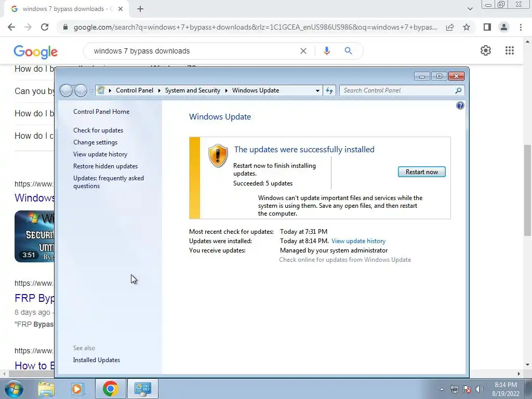Screen dimensions: 532x399
Task: Open Windows Explorer from taskbar
Action: click(x=46, y=389)
